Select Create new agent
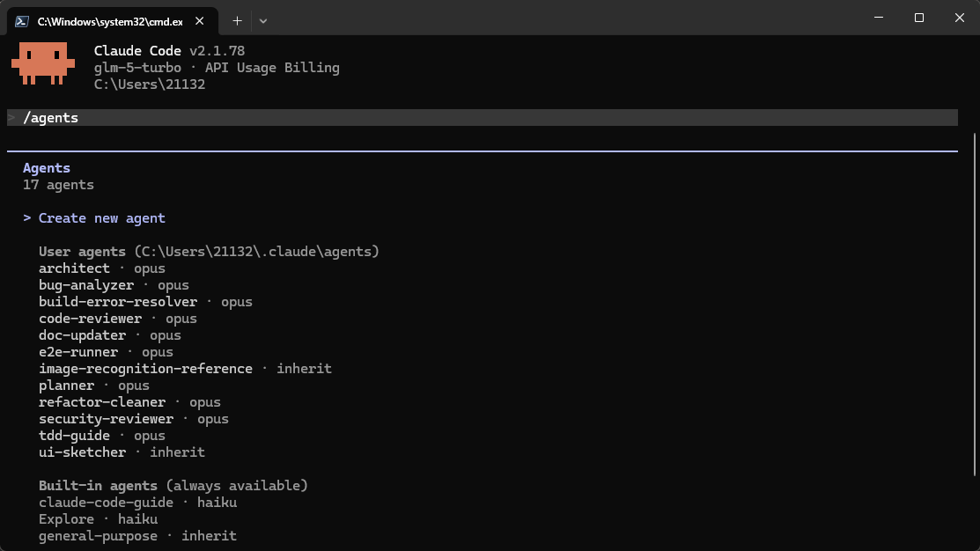980x551 pixels. click(x=102, y=218)
